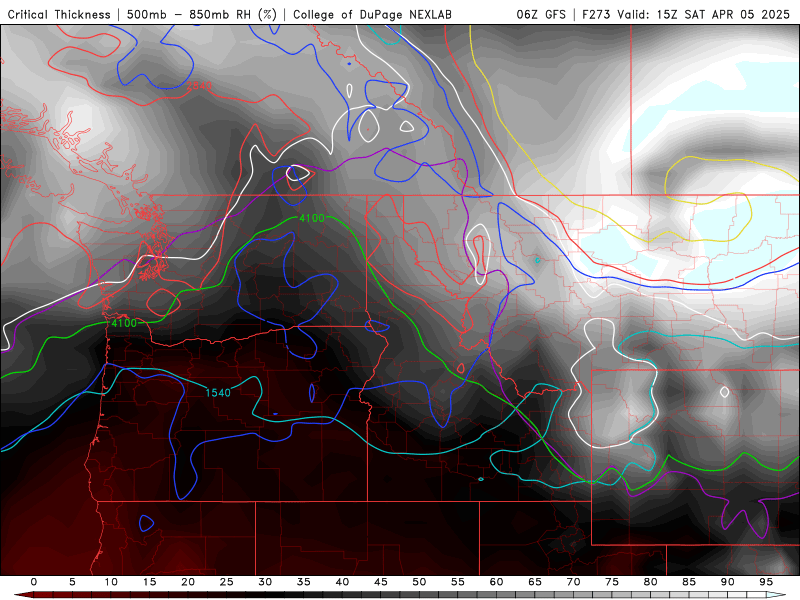Image resolution: width=800 pixels, height=600 pixels.
Task: Click the '35' value on the color scale
Action: pyautogui.click(x=304, y=582)
